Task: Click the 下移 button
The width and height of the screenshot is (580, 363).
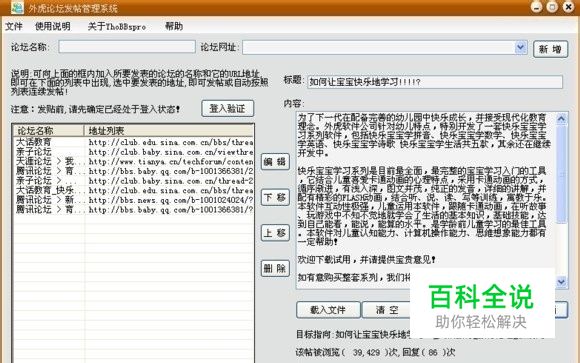Action: [x=275, y=197]
